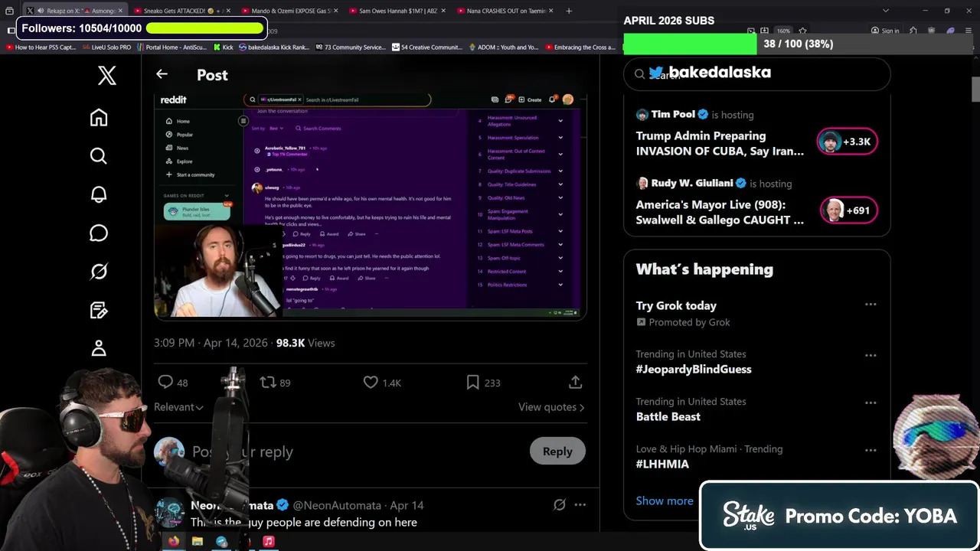Click the page vertical scrollbar thumb
Image resolution: width=980 pixels, height=551 pixels.
975,89
